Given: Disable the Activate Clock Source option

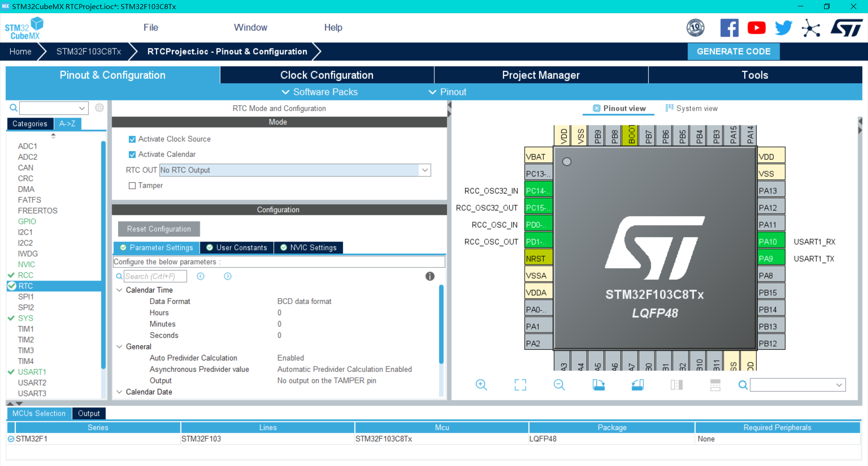Looking at the screenshot, I should [x=132, y=139].
